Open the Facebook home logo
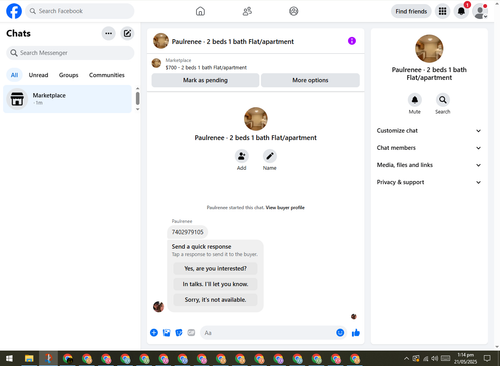This screenshot has height=366, width=500. click(x=14, y=11)
